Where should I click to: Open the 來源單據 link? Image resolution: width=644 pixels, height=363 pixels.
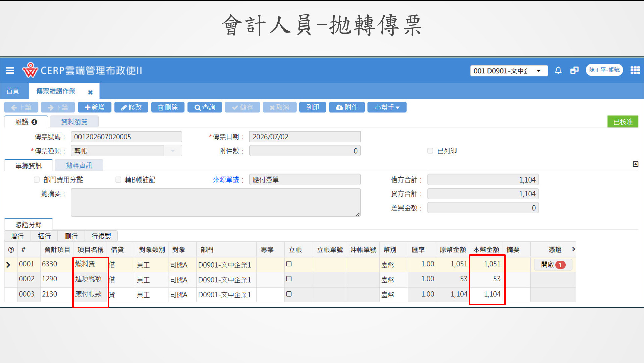coord(226,180)
